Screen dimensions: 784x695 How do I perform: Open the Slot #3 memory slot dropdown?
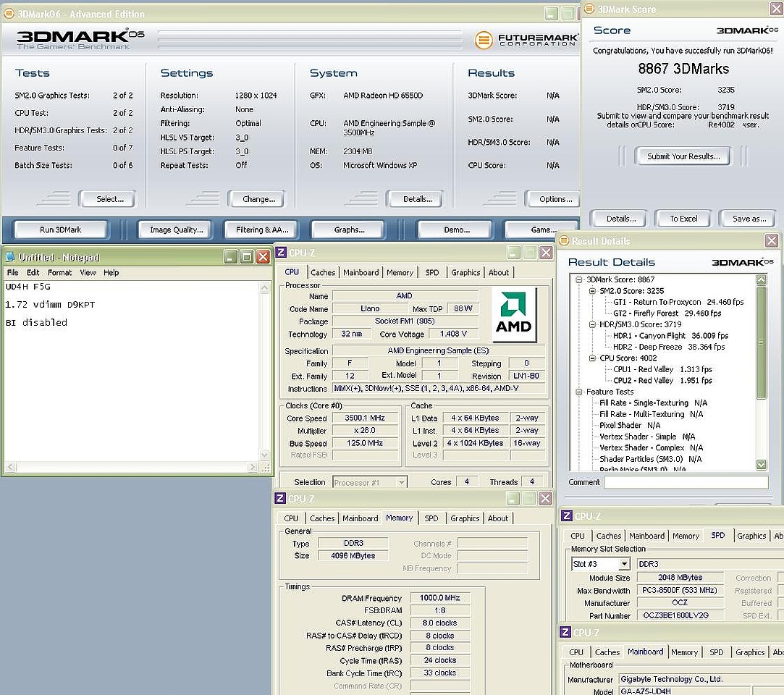[624, 564]
